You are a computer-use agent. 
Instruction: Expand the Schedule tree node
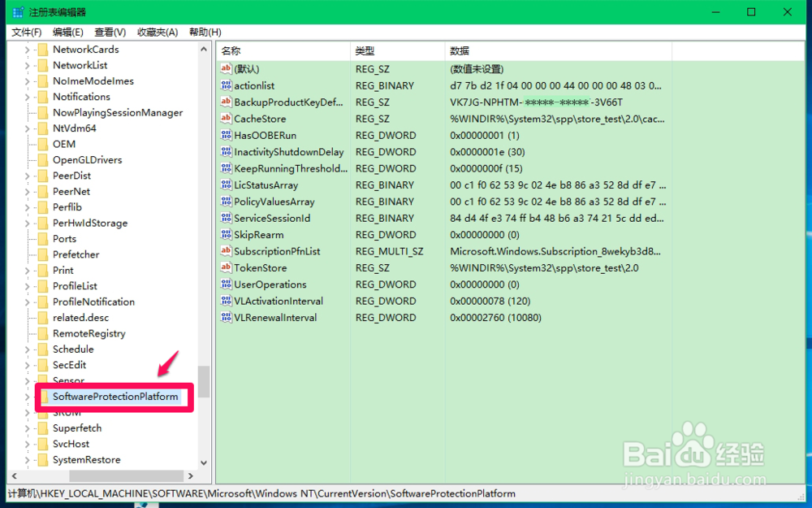tap(27, 350)
